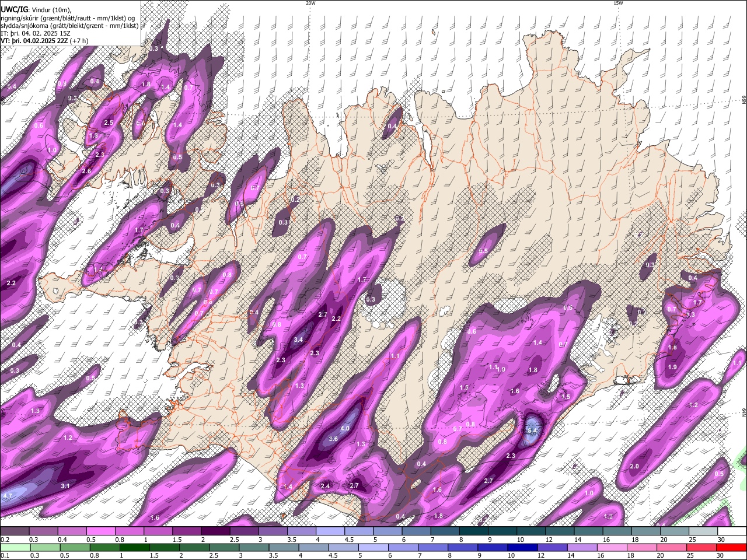The height and width of the screenshot is (560, 747).
Task: Pick the 3–3.5 grey-green swatch in bottom legend
Action: [254, 547]
